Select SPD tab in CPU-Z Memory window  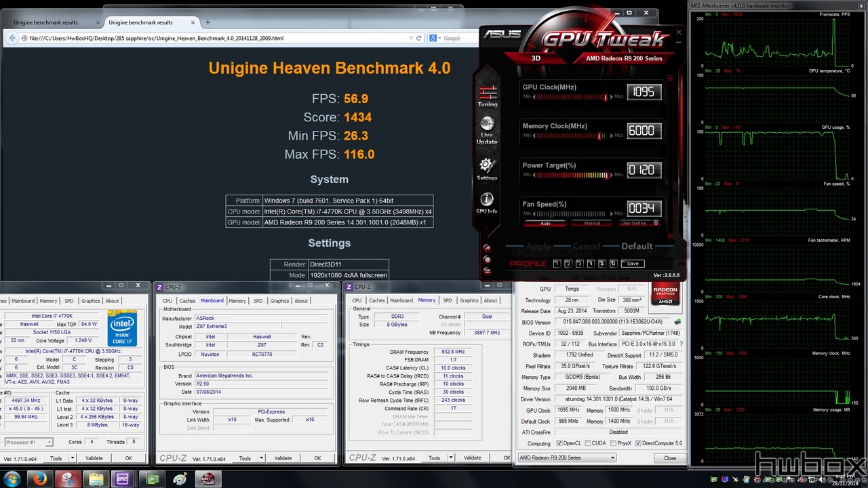tap(447, 300)
